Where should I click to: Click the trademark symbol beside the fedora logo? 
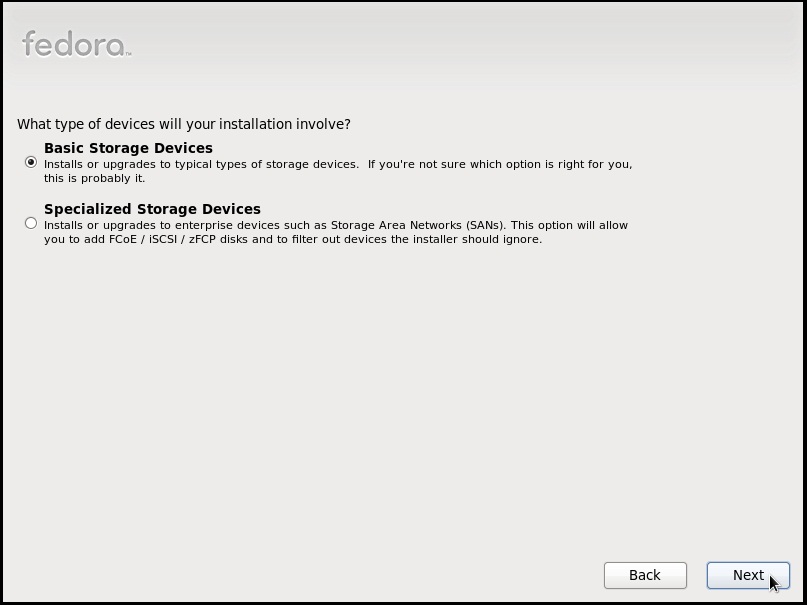tap(128, 54)
